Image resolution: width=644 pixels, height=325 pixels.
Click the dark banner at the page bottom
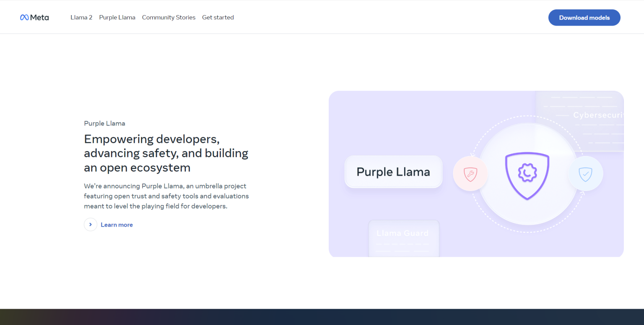tap(322, 317)
